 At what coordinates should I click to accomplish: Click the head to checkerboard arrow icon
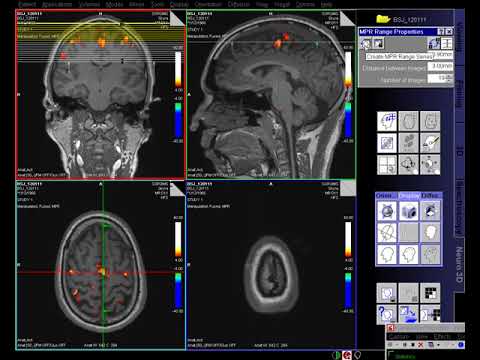point(430,314)
